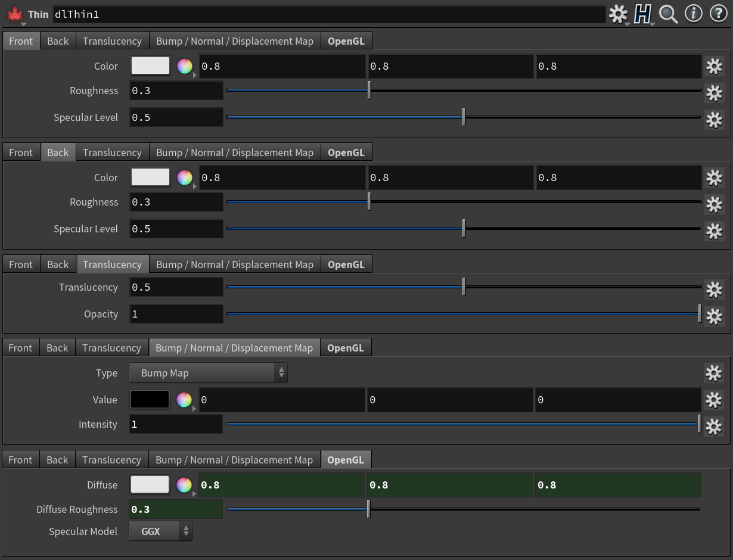Image resolution: width=733 pixels, height=560 pixels.
Task: Open the color wheel for OpenGL Diffuse
Action: point(184,485)
